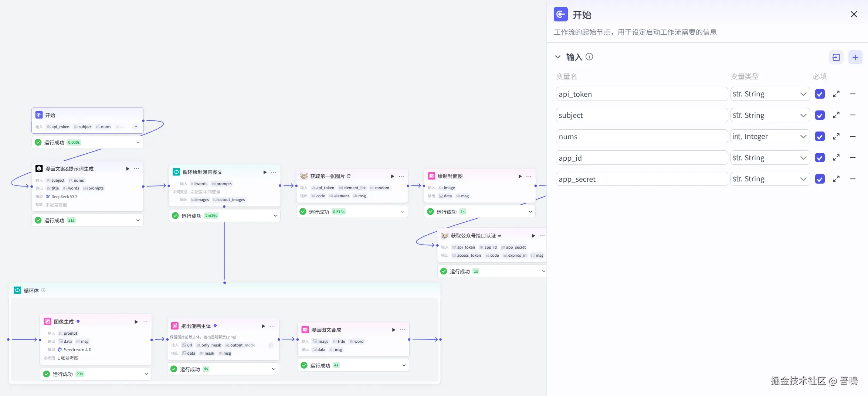Open the 漫画图文合成 node options menu
868x396 pixels.
tap(403, 330)
